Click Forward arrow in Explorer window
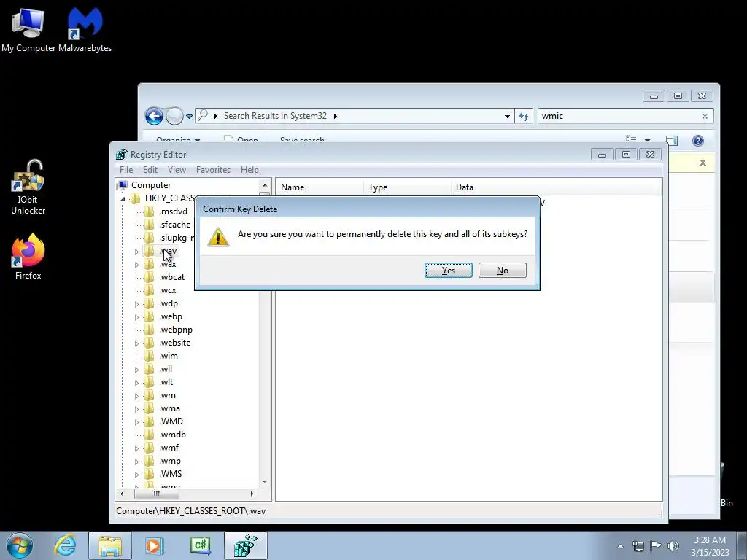Screen dimensions: 747x560 pos(174,116)
